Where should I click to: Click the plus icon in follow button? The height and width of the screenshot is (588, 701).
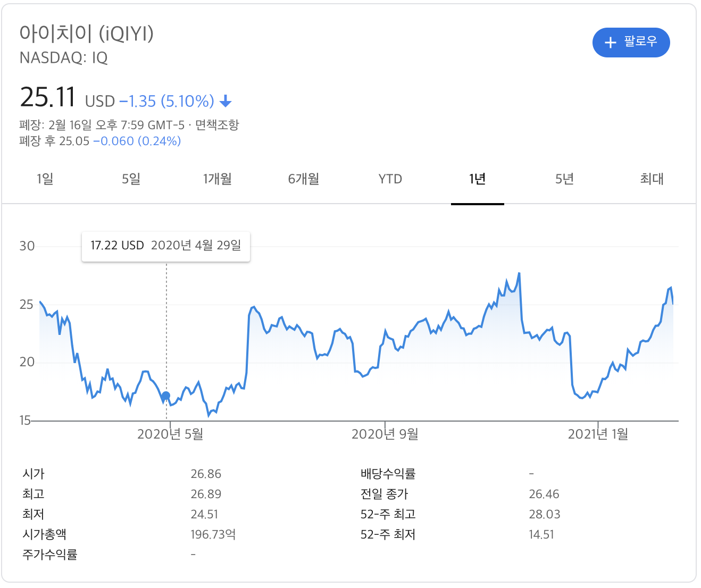point(611,43)
